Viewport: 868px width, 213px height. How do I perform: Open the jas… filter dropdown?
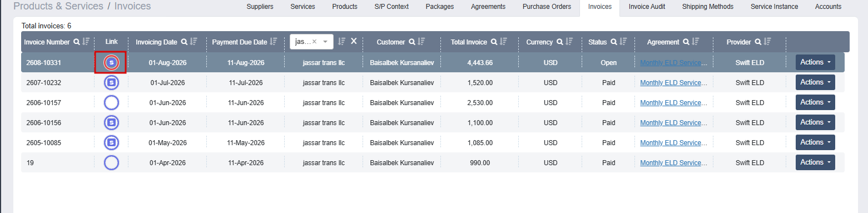(325, 42)
